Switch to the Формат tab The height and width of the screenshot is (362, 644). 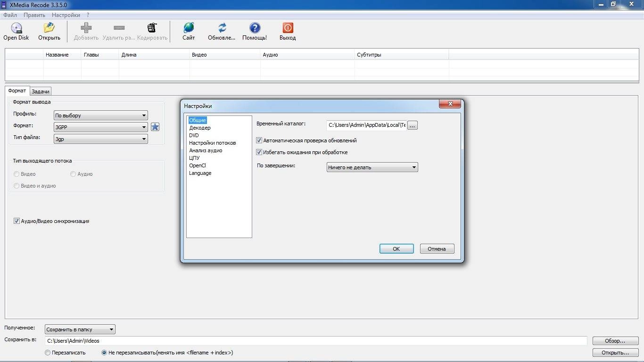tap(17, 90)
